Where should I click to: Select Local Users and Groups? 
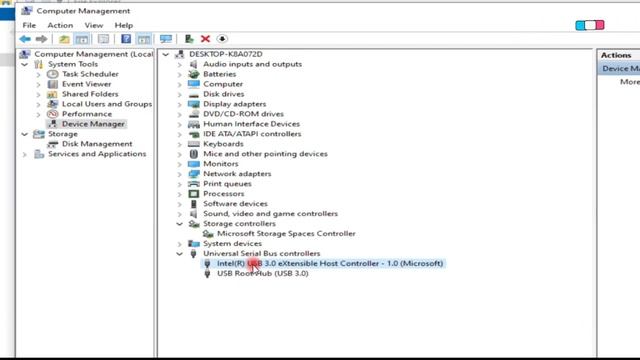(107, 104)
